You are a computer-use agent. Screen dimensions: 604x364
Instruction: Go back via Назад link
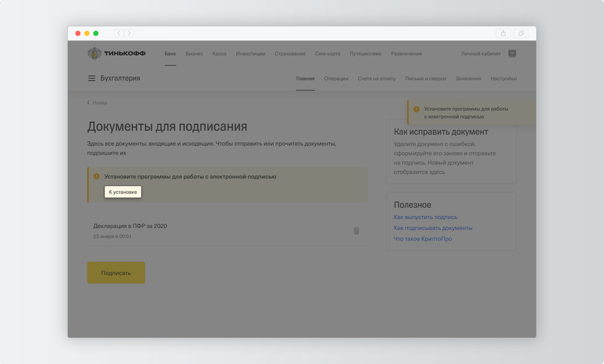[x=97, y=102]
